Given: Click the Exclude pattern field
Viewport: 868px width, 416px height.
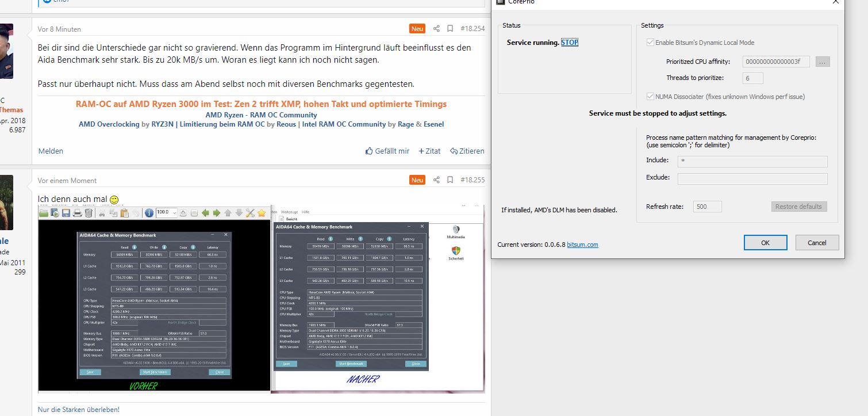Looking at the screenshot, I should 752,179.
